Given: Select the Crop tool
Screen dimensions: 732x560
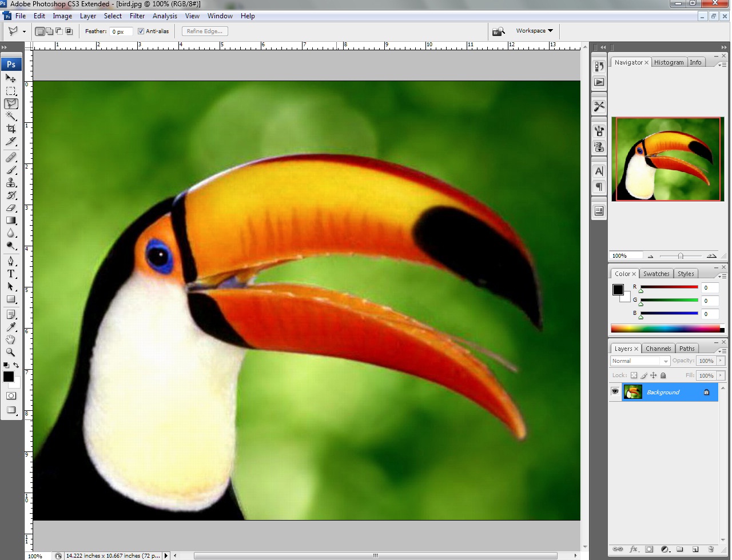Looking at the screenshot, I should (11, 129).
